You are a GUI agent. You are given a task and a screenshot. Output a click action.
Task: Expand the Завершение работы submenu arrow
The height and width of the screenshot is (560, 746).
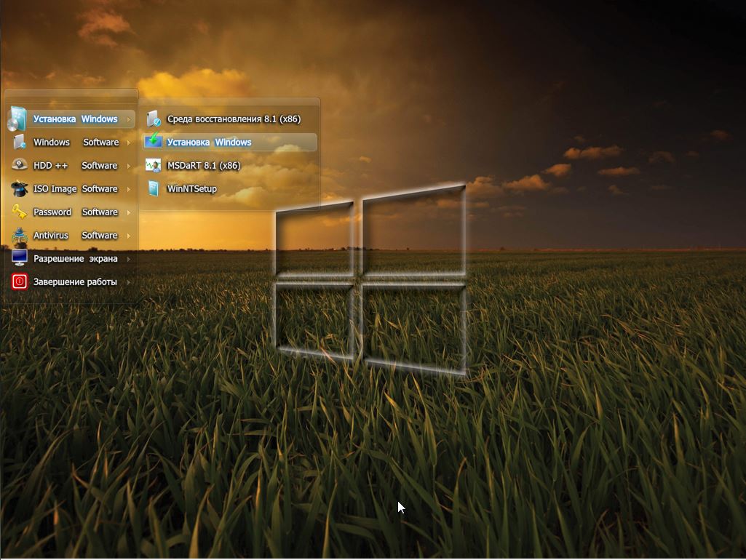(x=128, y=282)
